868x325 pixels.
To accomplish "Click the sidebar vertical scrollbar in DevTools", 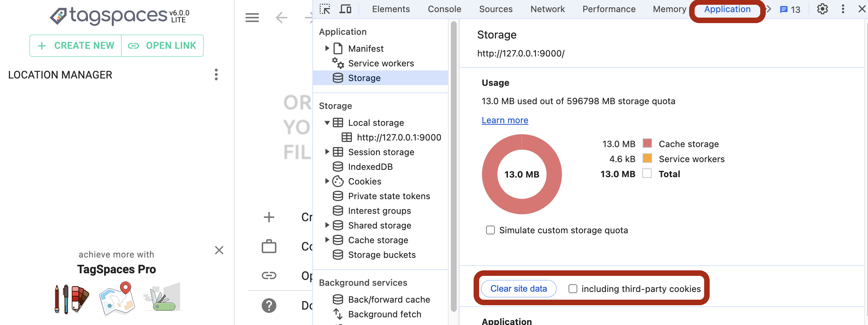I will tap(454, 167).
